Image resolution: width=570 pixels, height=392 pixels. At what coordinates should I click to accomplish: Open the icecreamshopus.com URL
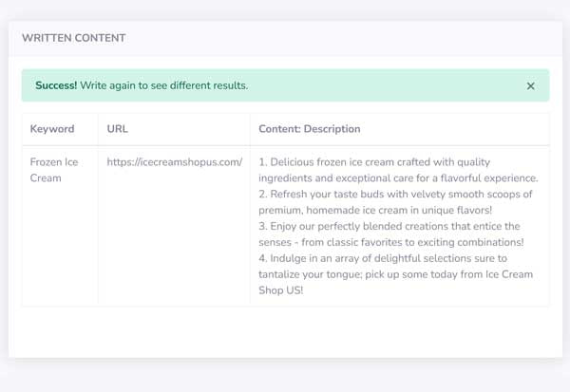coord(175,162)
